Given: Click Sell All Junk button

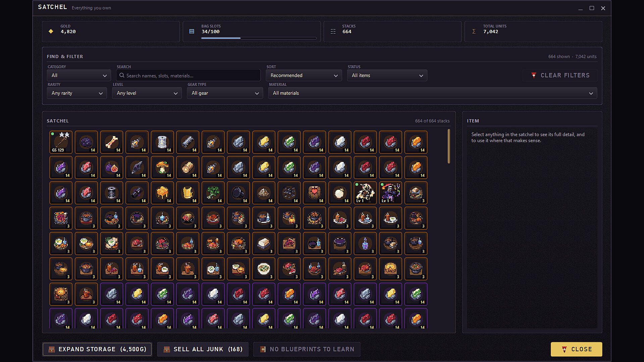Looking at the screenshot, I should pos(203,349).
